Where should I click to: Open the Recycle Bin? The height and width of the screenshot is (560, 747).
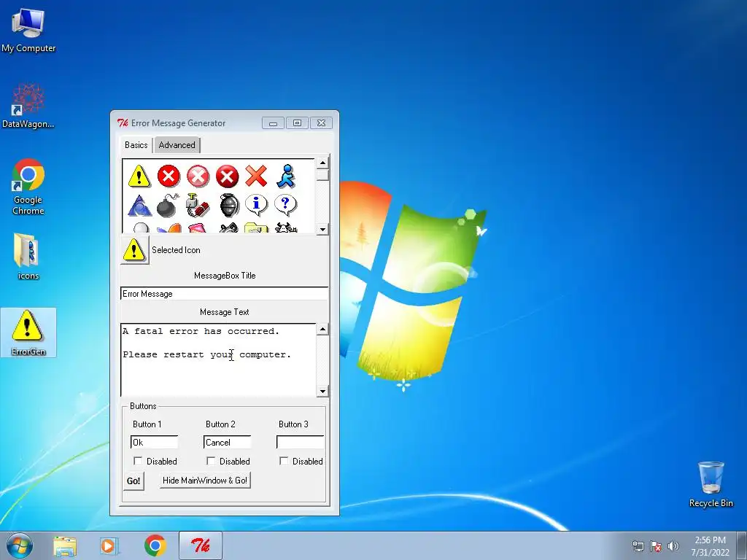pos(711,484)
